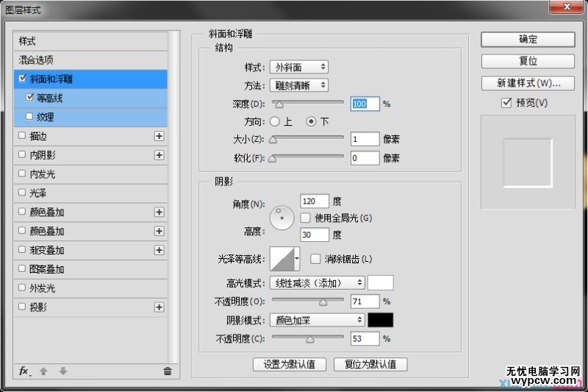Click the 大小 slider handle

pyautogui.click(x=273, y=140)
